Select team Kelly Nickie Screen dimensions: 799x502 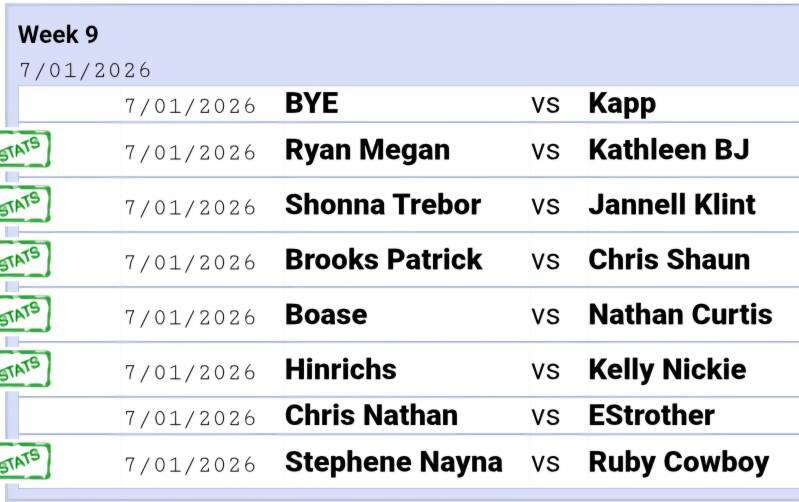click(667, 371)
